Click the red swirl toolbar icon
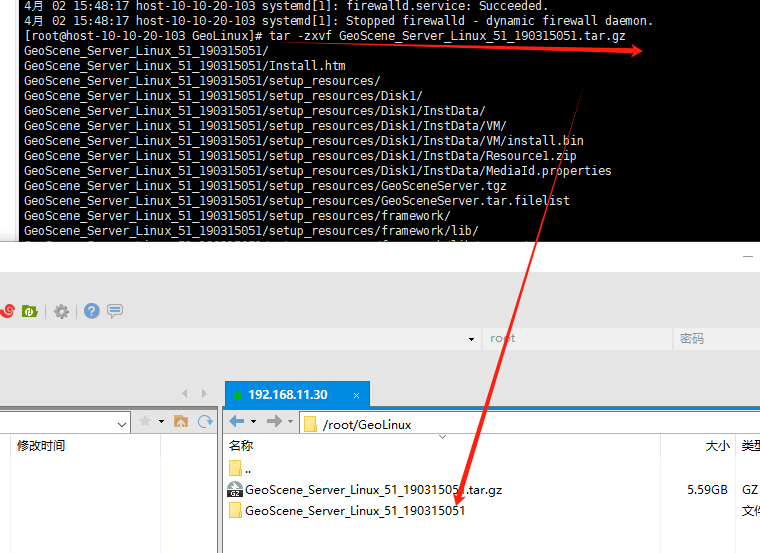Screen dimensions: 760x553 point(8,311)
